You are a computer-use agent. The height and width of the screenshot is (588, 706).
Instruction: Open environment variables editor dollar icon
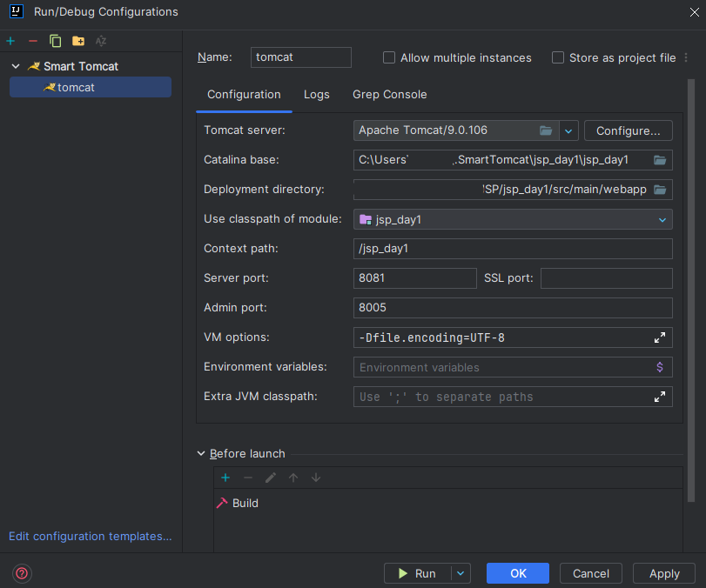[660, 367]
